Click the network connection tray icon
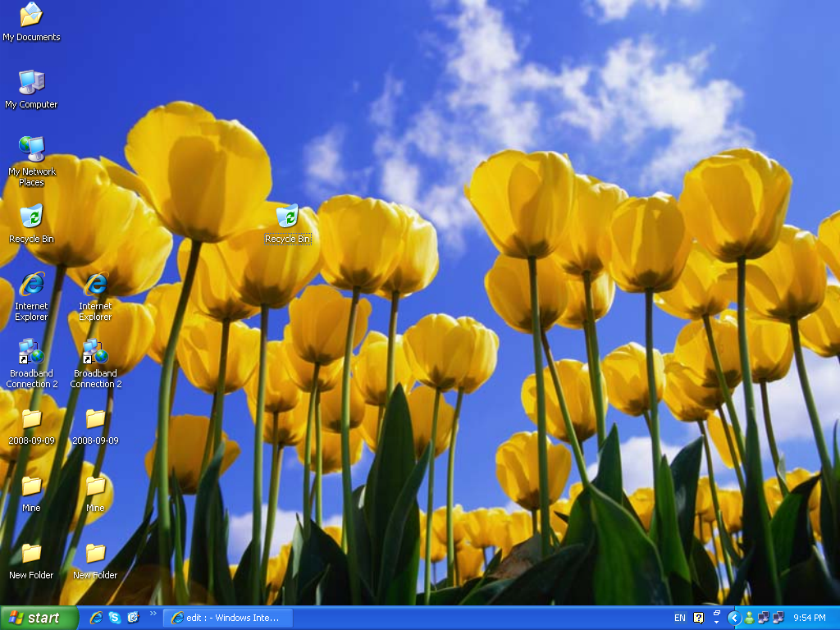Image resolution: width=840 pixels, height=630 pixels. click(762, 618)
